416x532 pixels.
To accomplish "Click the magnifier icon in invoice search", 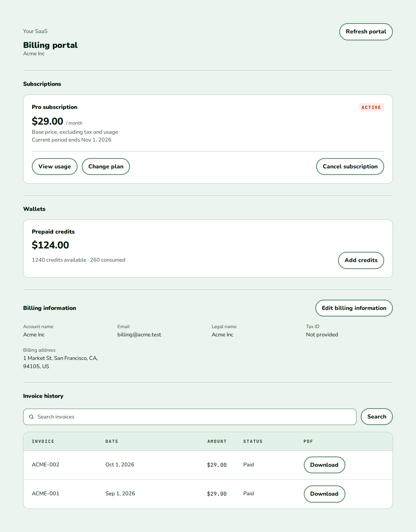I will point(31,417).
